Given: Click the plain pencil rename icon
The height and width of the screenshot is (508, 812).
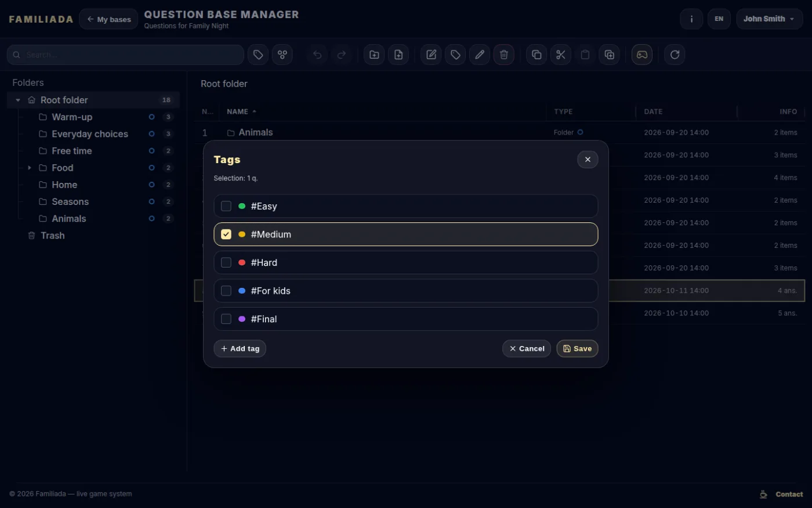Looking at the screenshot, I should [x=480, y=55].
